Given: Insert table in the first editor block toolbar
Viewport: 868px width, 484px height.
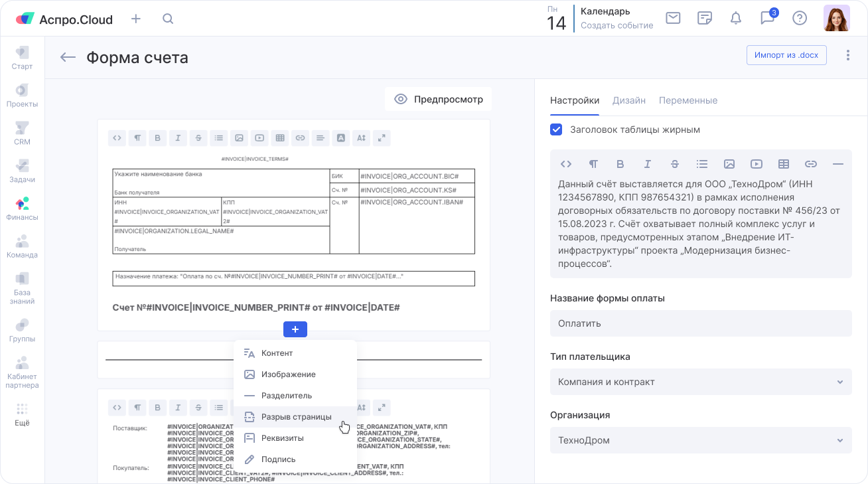Looking at the screenshot, I should pyautogui.click(x=280, y=138).
